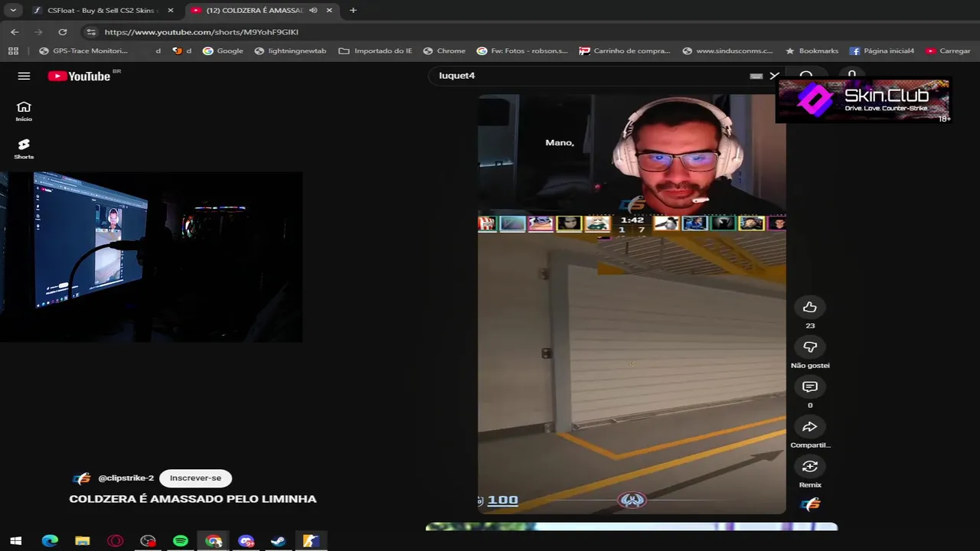980x551 pixels.
Task: Open a new browser tab
Action: pyautogui.click(x=353, y=11)
